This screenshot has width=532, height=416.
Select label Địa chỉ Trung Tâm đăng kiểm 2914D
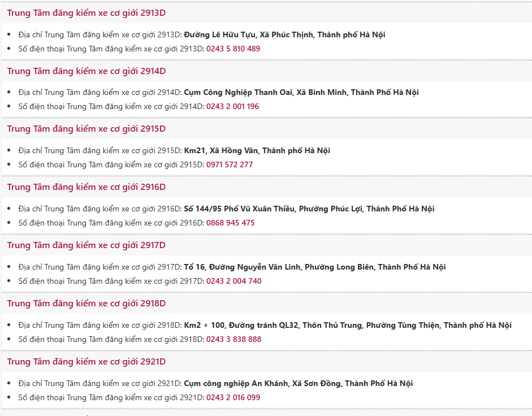point(101,93)
